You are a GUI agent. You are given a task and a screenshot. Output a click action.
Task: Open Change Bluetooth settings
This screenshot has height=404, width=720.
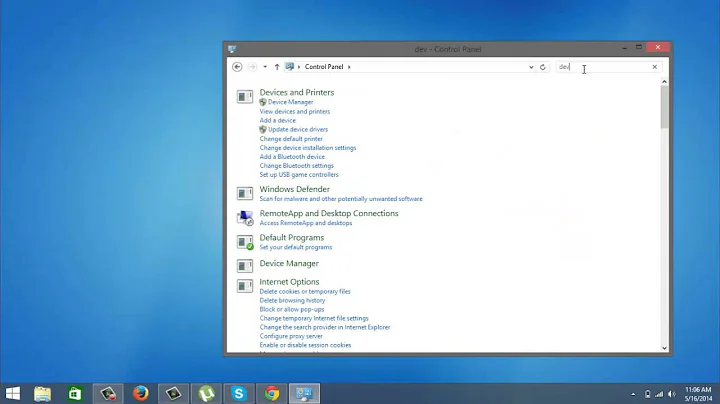point(297,166)
